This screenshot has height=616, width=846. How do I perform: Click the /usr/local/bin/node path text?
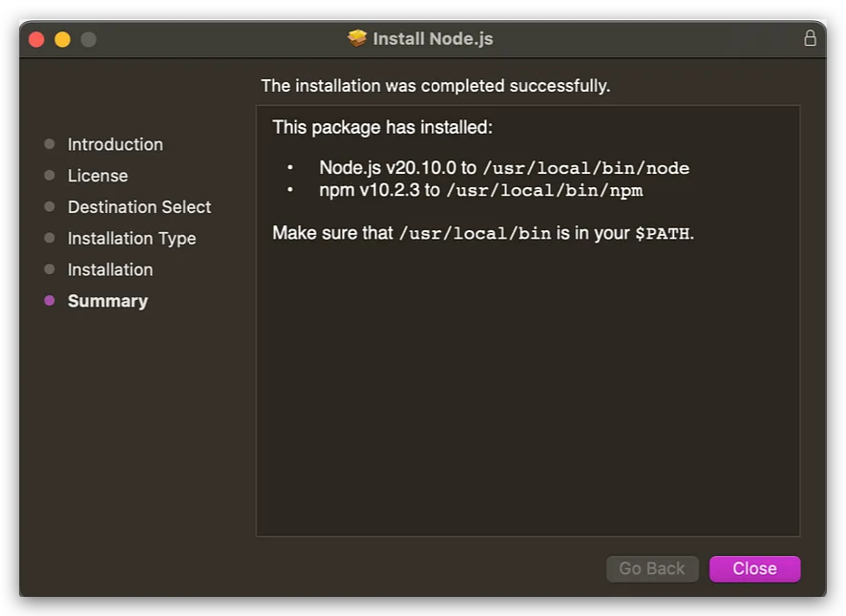[586, 168]
